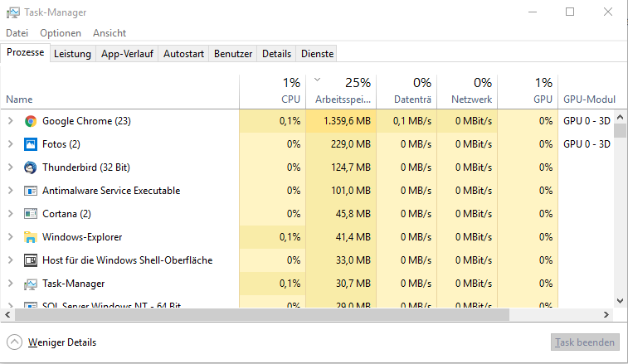Click the vertical scrollbar up arrow
Viewport: 628px width, 364px height.
point(621,118)
